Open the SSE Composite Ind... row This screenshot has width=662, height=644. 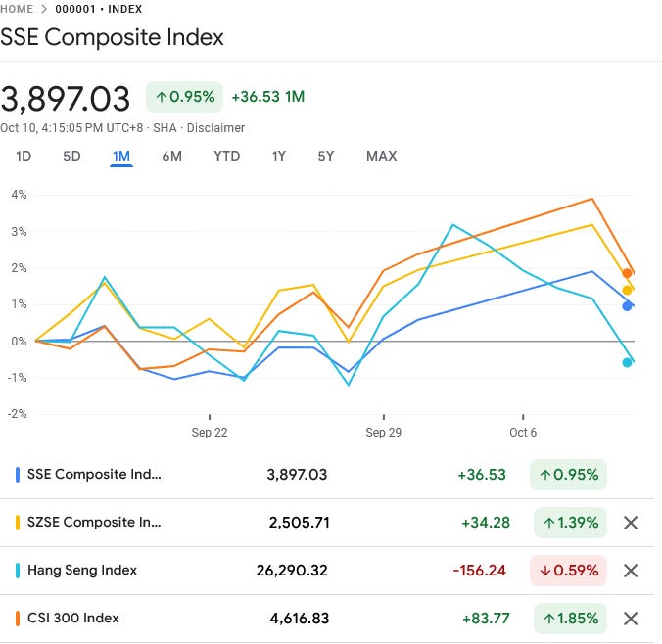click(327, 475)
